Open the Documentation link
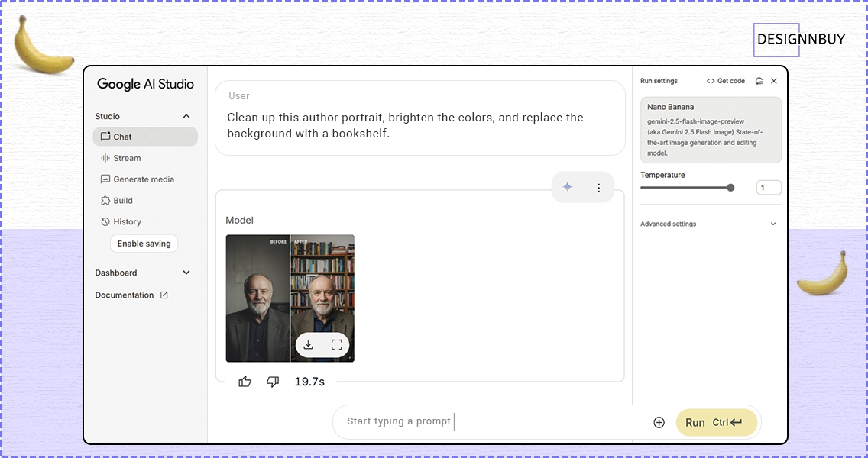Viewport: 868px width, 458px height. (124, 295)
